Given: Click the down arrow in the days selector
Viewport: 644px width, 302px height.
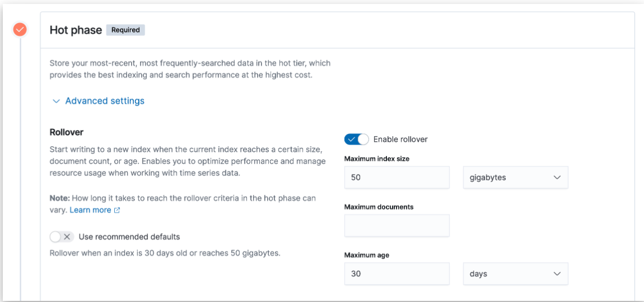Looking at the screenshot, I should (557, 274).
